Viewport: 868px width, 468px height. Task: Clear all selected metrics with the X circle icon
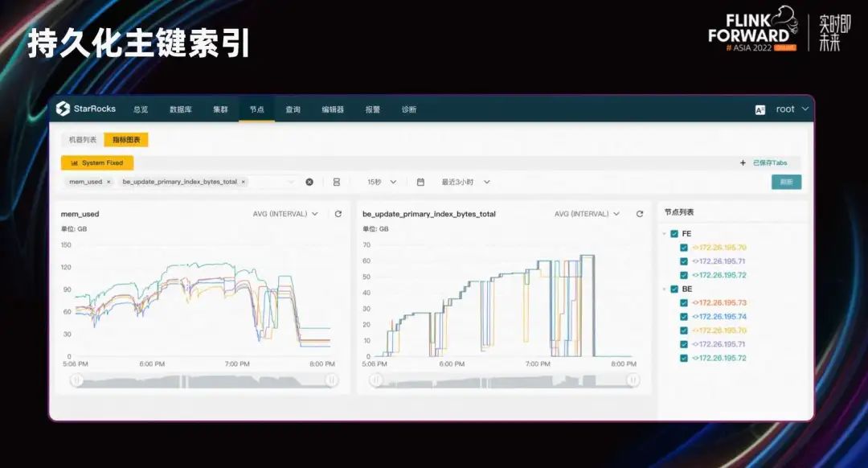point(309,182)
